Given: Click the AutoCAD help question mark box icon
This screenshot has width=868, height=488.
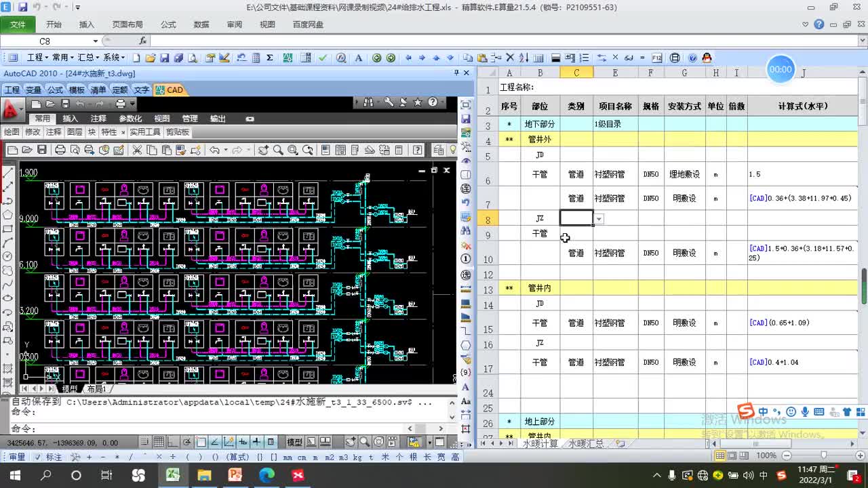Looking at the screenshot, I should point(418,150).
